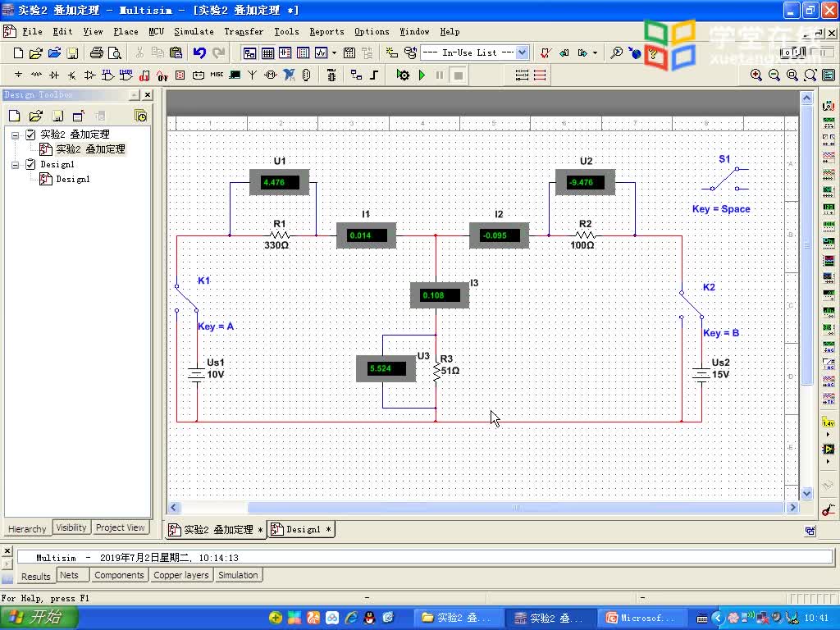
Task: Switch to Design1 document tab
Action: tap(302, 530)
